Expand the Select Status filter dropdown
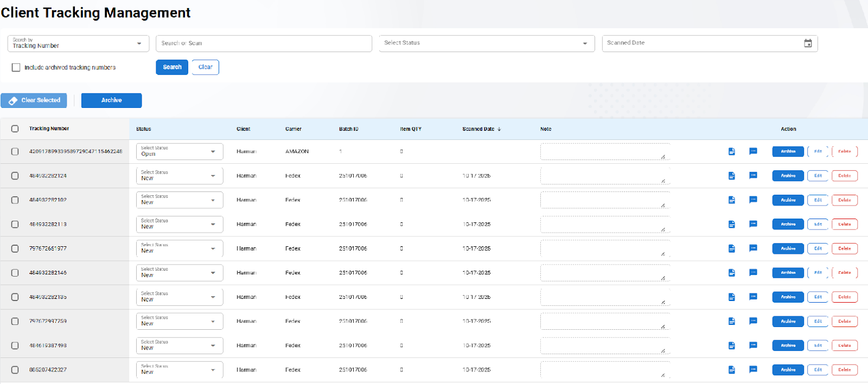The image size is (868, 384). point(486,43)
